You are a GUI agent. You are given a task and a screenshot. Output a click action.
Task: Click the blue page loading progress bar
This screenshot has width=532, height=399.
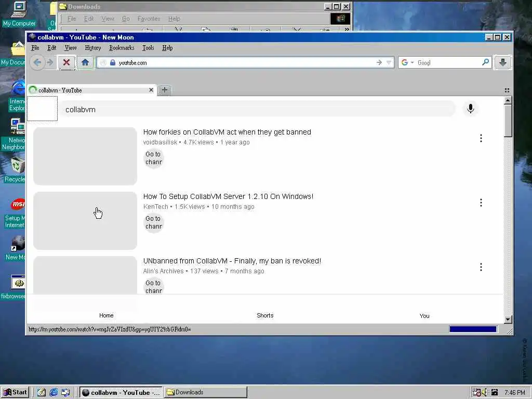click(473, 329)
